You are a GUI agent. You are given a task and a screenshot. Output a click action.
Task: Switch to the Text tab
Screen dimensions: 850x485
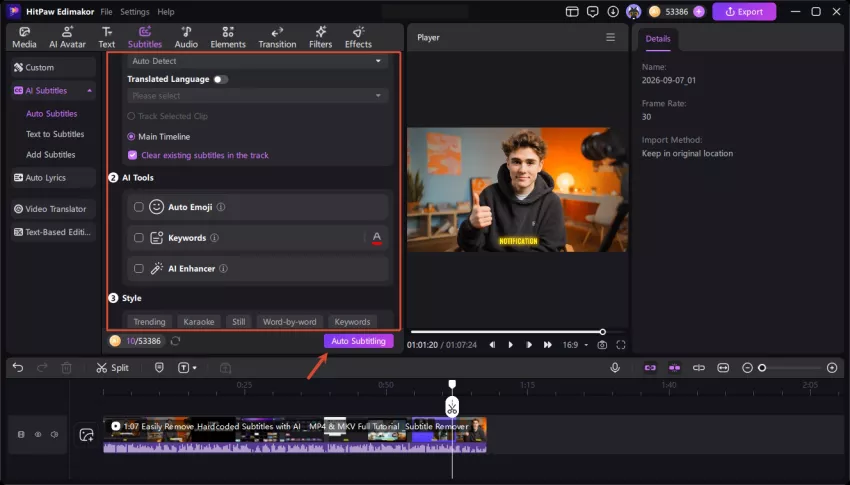click(107, 37)
